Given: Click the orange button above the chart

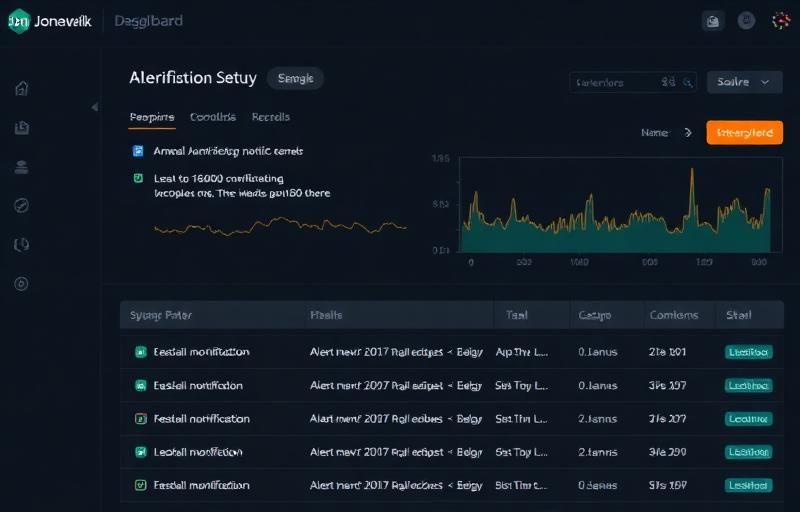Looking at the screenshot, I should click(744, 132).
